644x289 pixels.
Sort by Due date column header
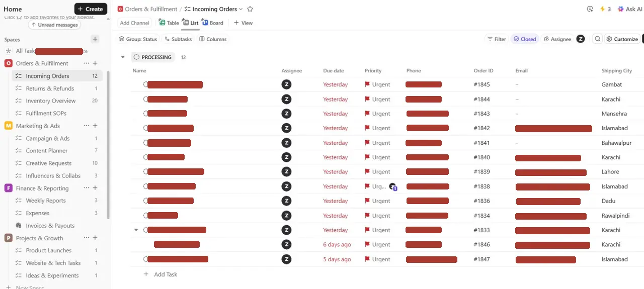pyautogui.click(x=334, y=71)
